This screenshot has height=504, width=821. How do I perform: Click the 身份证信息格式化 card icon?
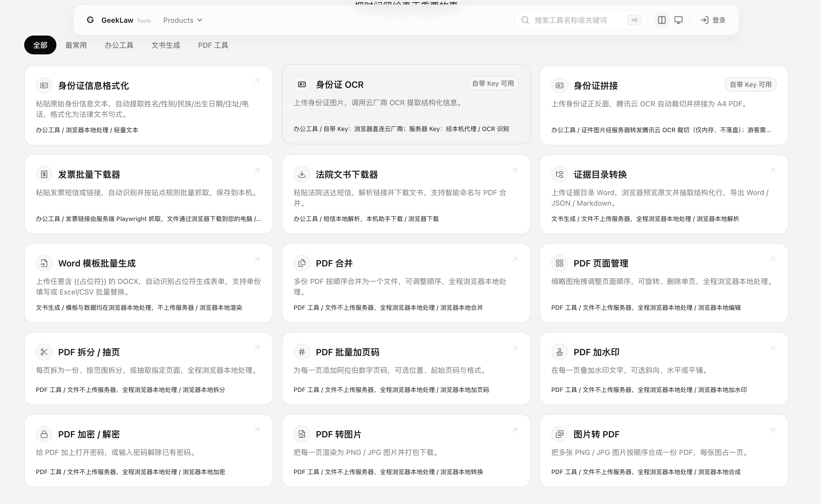coord(44,86)
